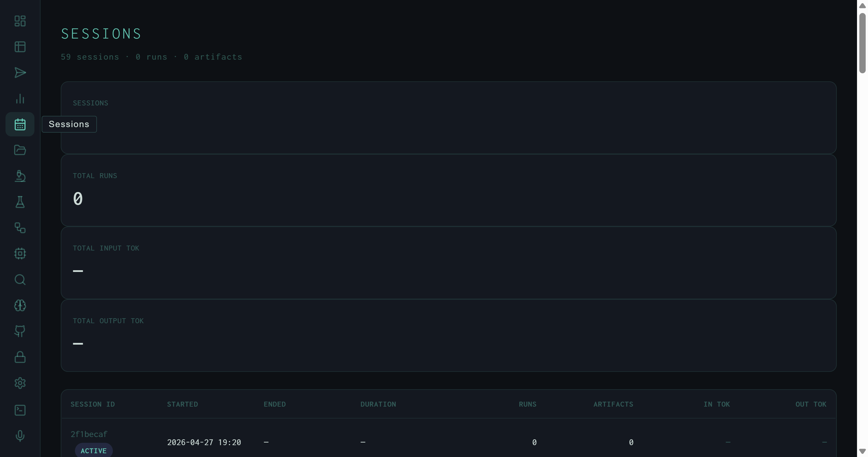This screenshot has height=457, width=868.
Task: Click the ACTIVE status badge
Action: 94,451
